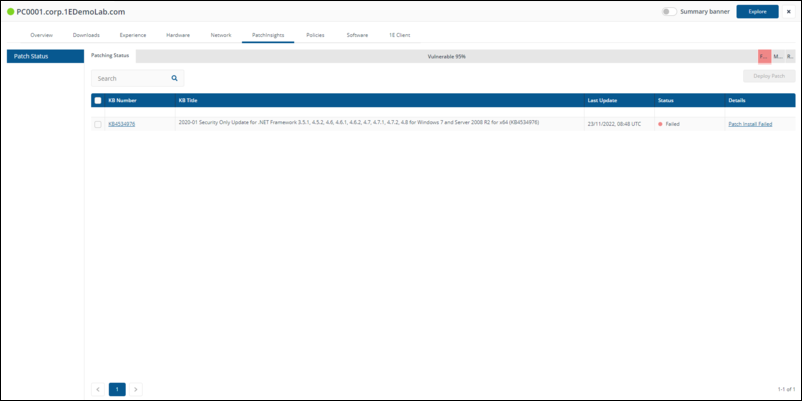Open the Overview tab
The width and height of the screenshot is (802, 401).
41,35
